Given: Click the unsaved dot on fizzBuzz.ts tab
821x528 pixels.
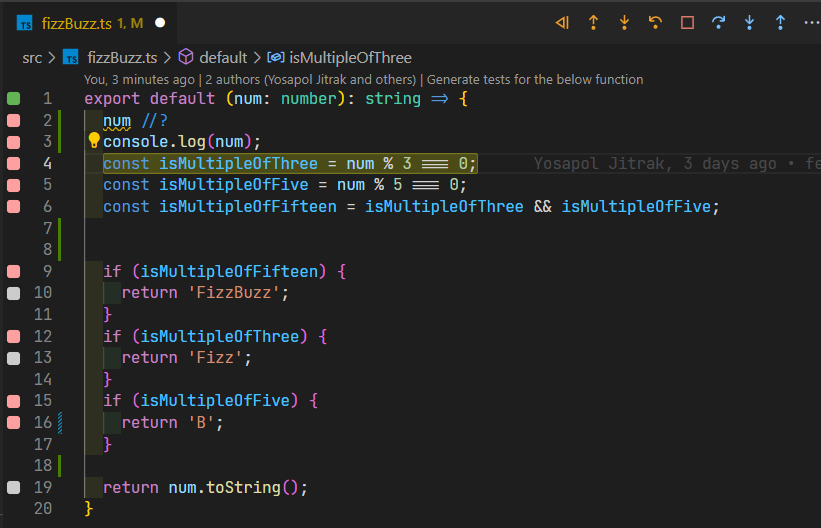Looking at the screenshot, I should tap(160, 22).
